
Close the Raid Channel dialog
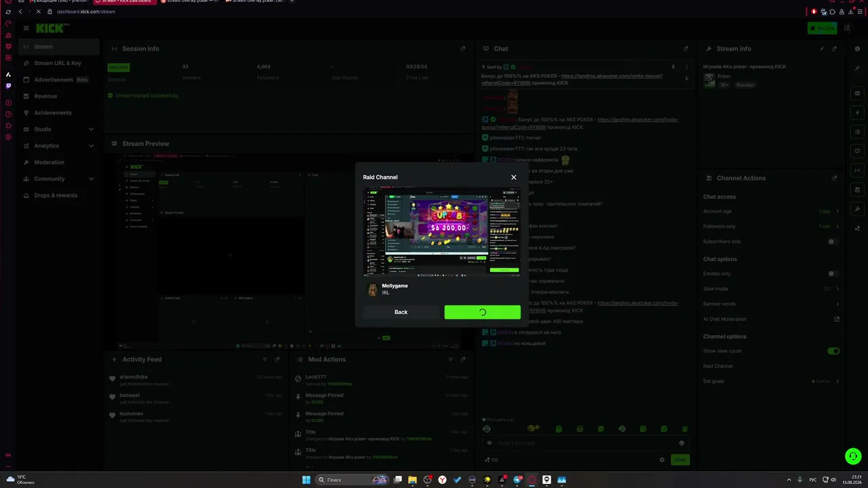point(513,178)
